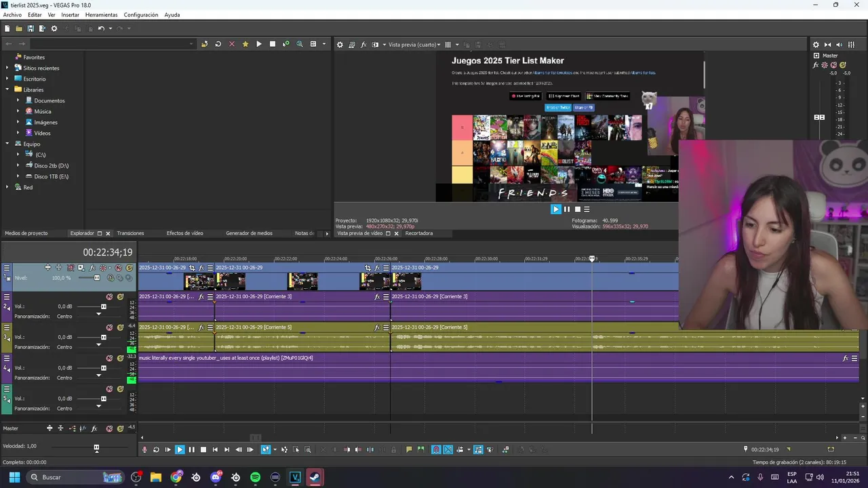Mute audio track 2

click(x=109, y=297)
